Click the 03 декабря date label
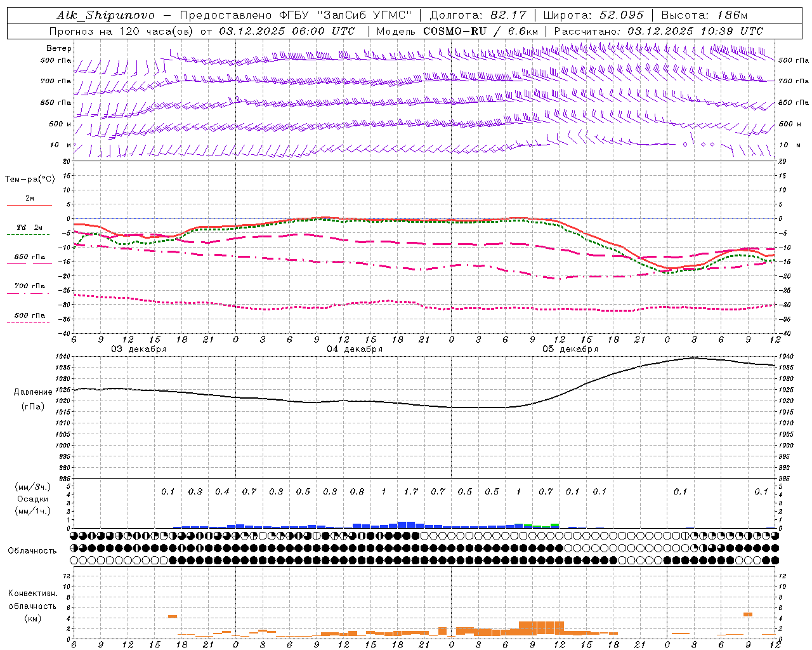The height and width of the screenshot is (650, 812). click(x=139, y=349)
